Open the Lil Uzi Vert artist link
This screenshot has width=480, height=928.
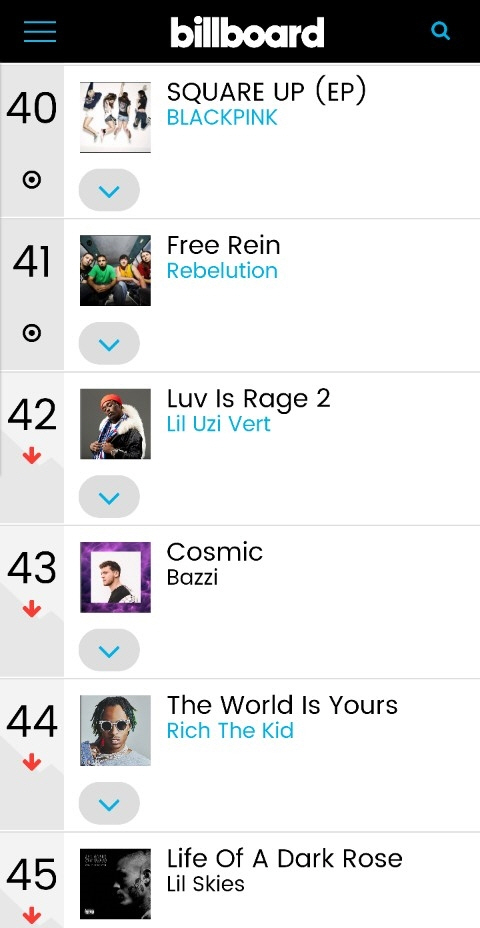click(218, 424)
